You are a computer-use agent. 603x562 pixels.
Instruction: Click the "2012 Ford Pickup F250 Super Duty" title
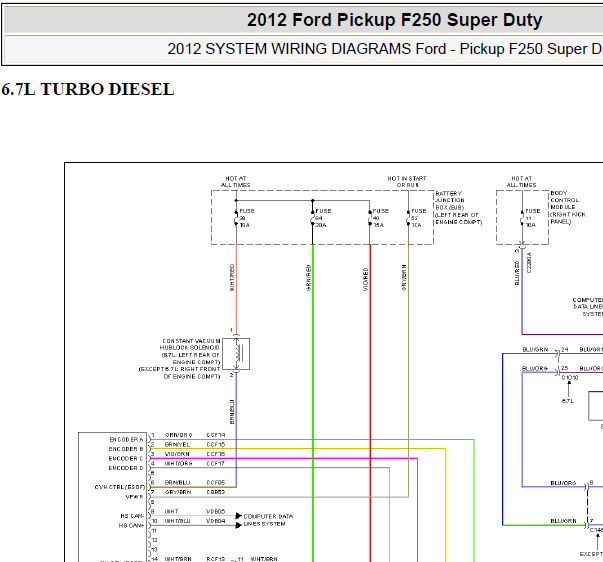[x=394, y=20]
